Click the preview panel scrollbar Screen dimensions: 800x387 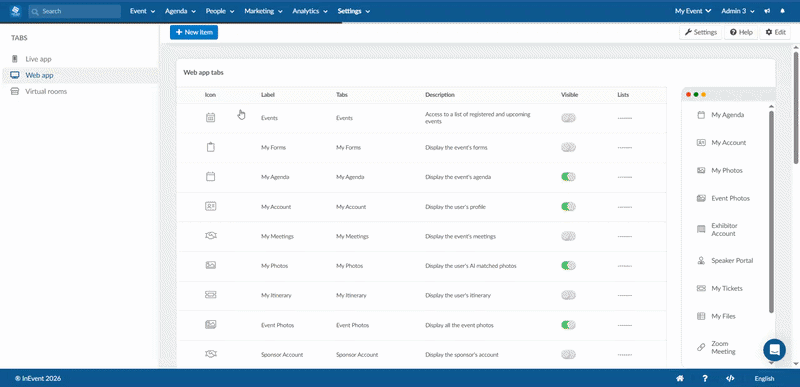(x=771, y=212)
